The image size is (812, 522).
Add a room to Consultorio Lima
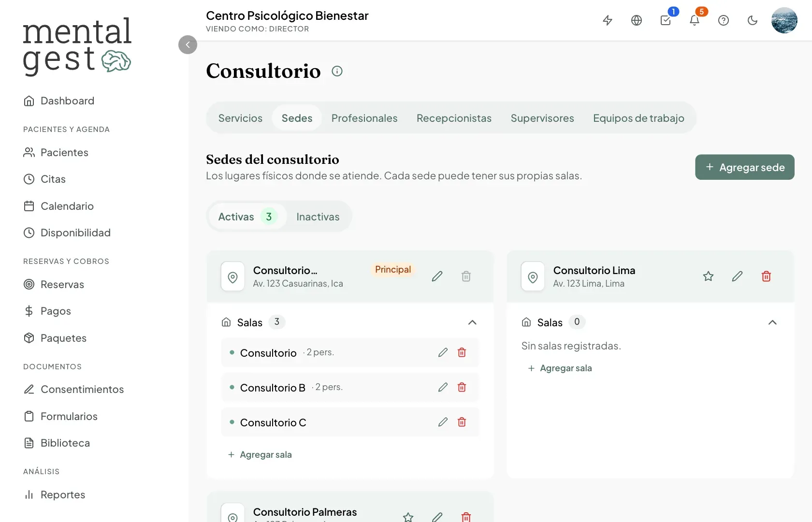click(x=560, y=368)
